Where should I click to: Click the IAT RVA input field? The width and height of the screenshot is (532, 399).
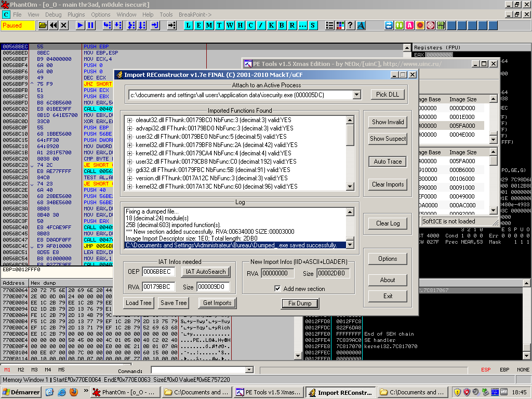click(x=158, y=287)
